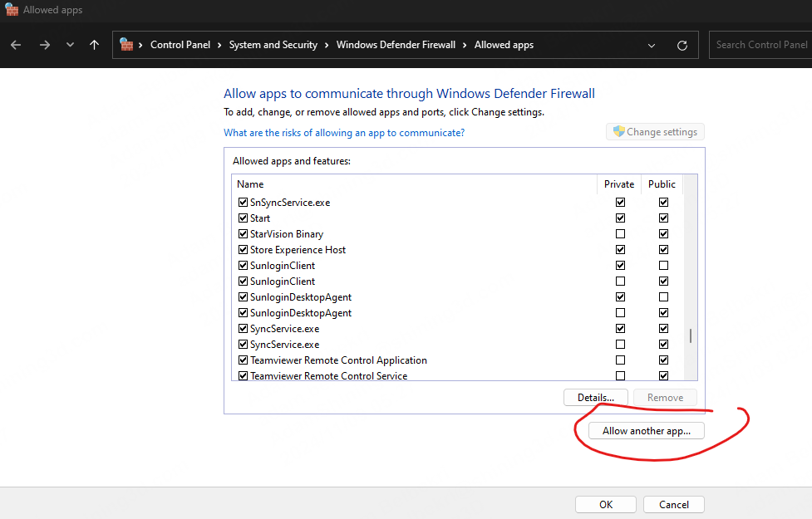Viewport: 812px width, 519px height.
Task: Go back with the back arrow
Action: point(16,45)
